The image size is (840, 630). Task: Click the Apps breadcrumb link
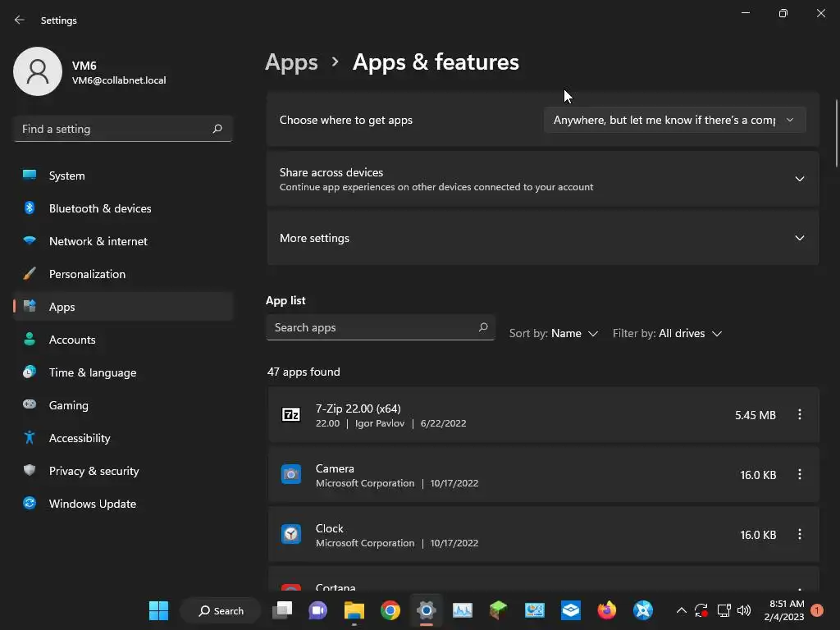[x=291, y=62]
